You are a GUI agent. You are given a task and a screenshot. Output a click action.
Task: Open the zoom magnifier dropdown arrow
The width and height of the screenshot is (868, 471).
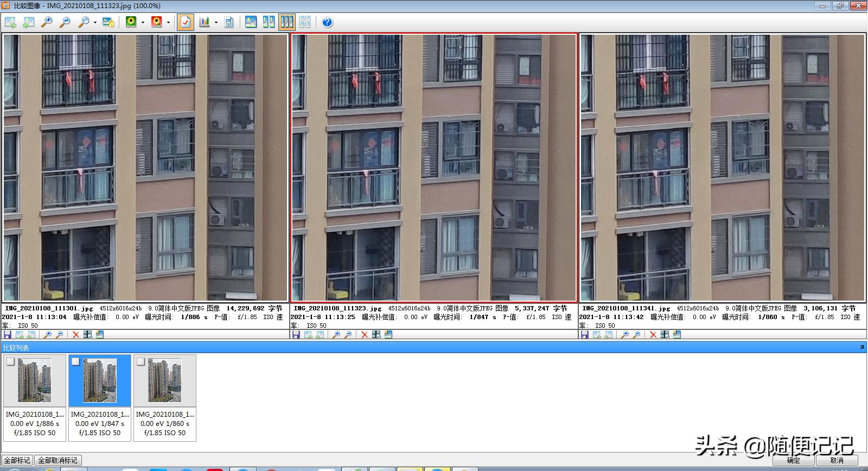click(x=95, y=22)
